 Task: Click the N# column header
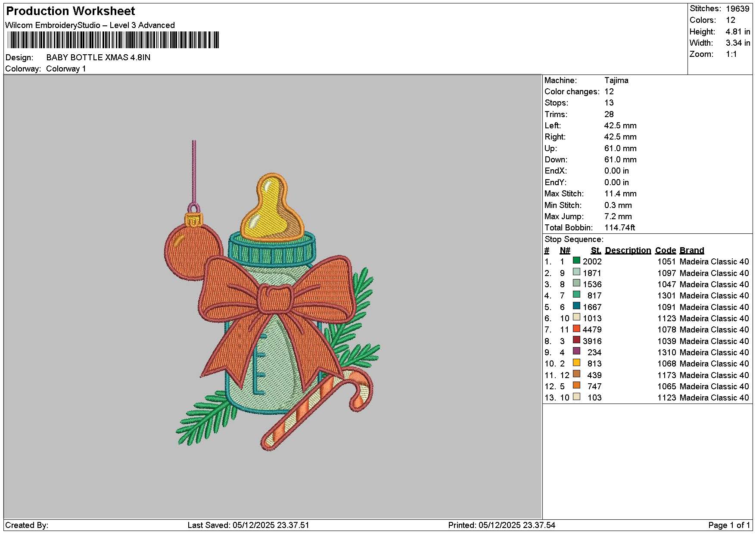565,250
